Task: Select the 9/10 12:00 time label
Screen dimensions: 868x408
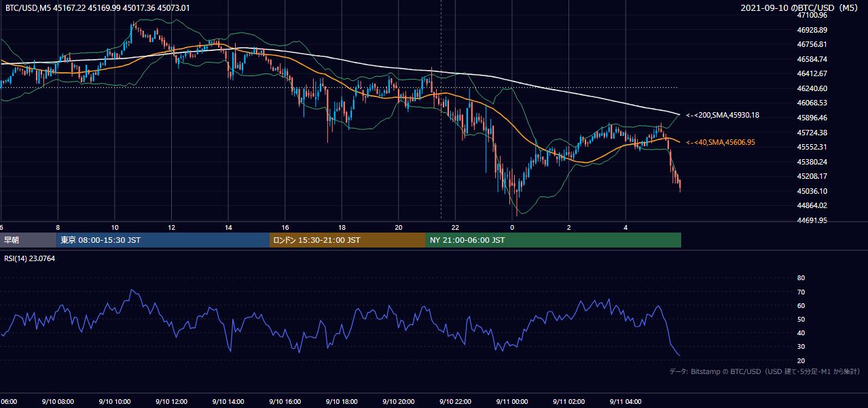Action: point(171,402)
